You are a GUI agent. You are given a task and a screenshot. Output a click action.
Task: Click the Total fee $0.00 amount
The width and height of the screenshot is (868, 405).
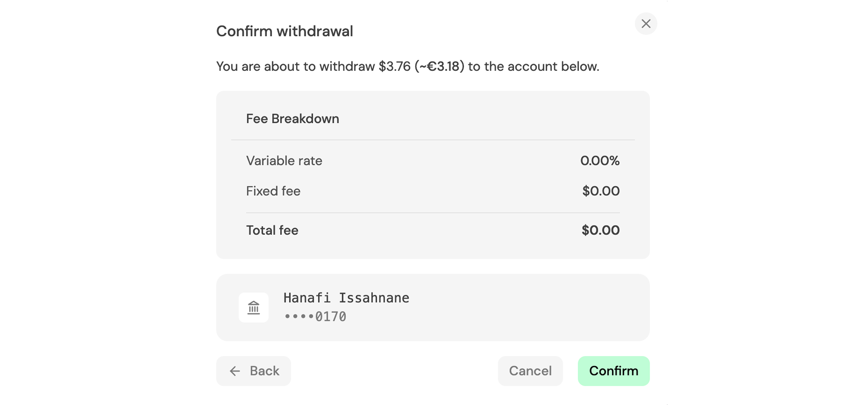[x=600, y=230]
